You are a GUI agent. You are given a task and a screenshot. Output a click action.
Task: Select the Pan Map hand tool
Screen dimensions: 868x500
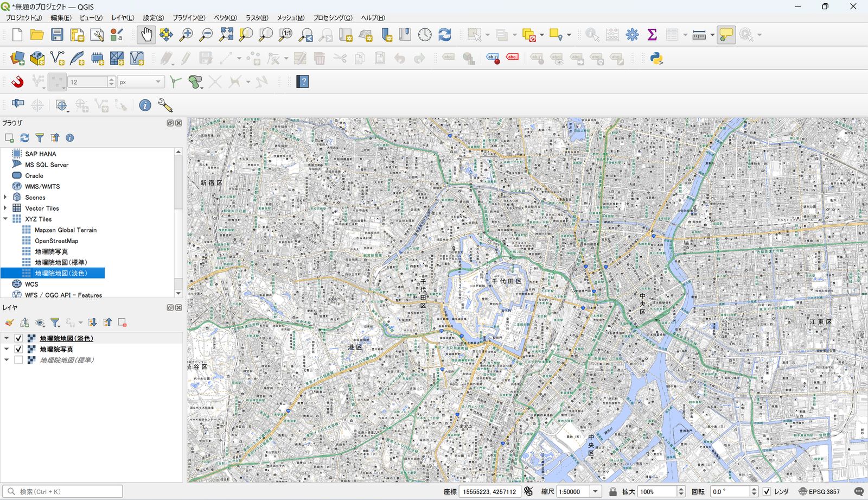pyautogui.click(x=146, y=35)
